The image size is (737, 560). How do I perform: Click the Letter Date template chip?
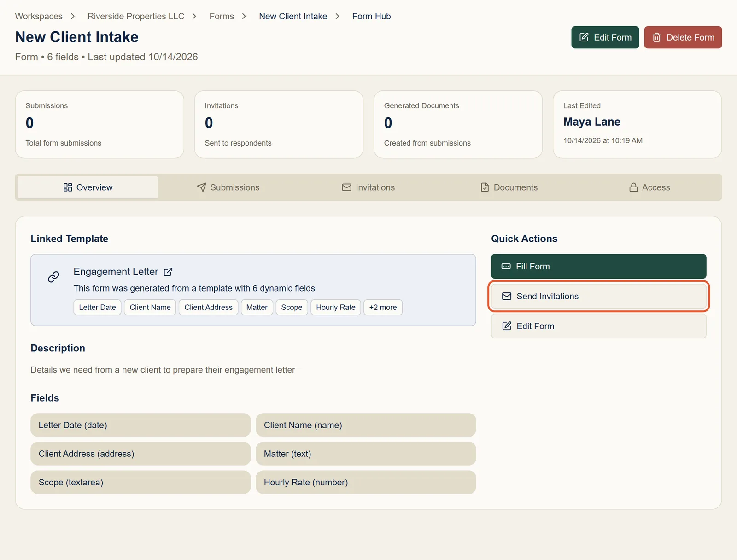pyautogui.click(x=97, y=307)
